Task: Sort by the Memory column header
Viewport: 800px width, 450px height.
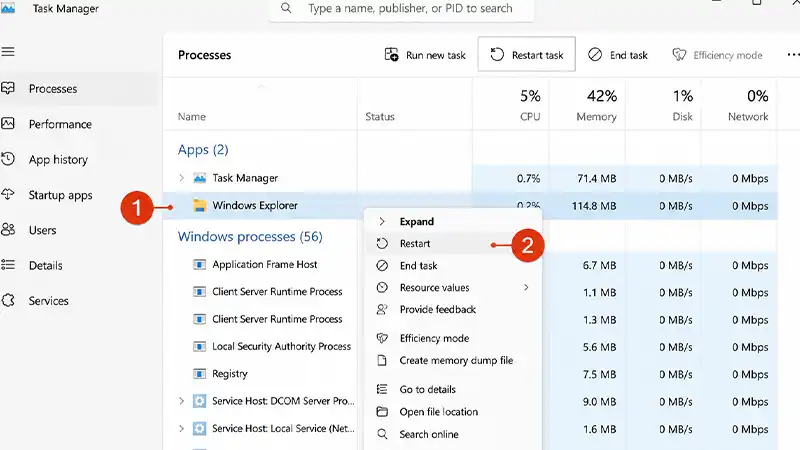Action: pyautogui.click(x=596, y=116)
